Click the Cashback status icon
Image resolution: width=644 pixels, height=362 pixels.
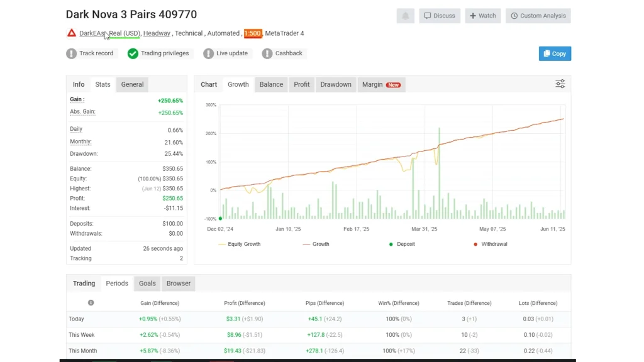click(x=267, y=53)
